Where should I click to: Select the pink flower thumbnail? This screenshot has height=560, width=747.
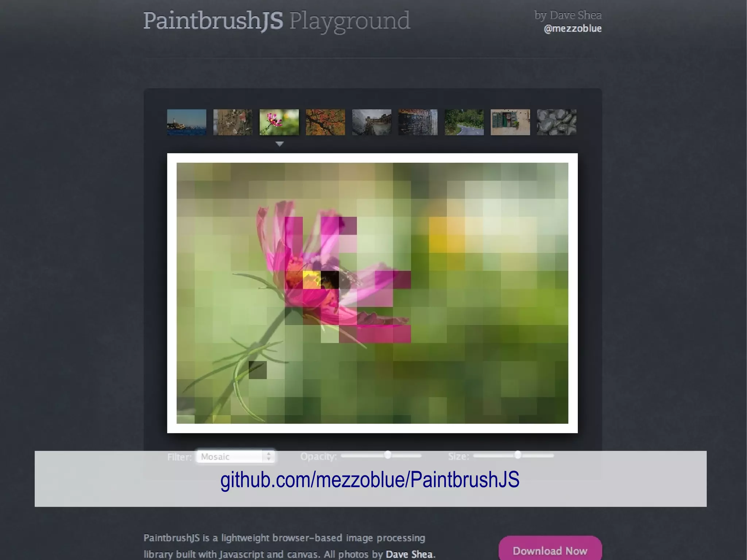click(279, 122)
